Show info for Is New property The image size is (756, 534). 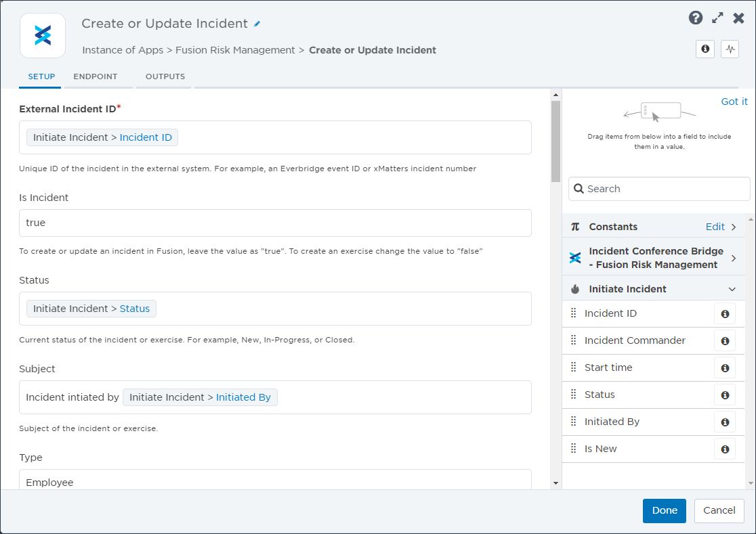click(x=725, y=449)
